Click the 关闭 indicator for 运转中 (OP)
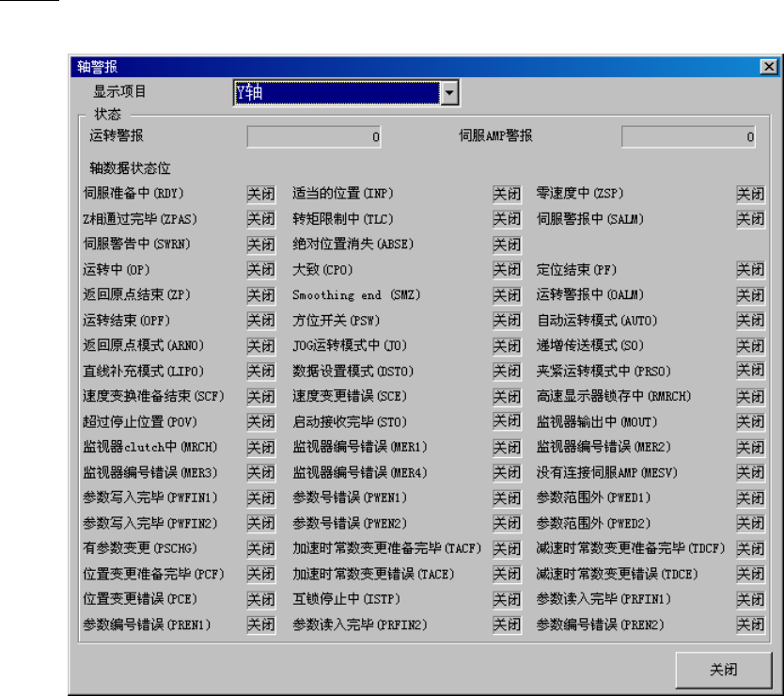Screen dimensions: 784x696 click(x=261, y=270)
